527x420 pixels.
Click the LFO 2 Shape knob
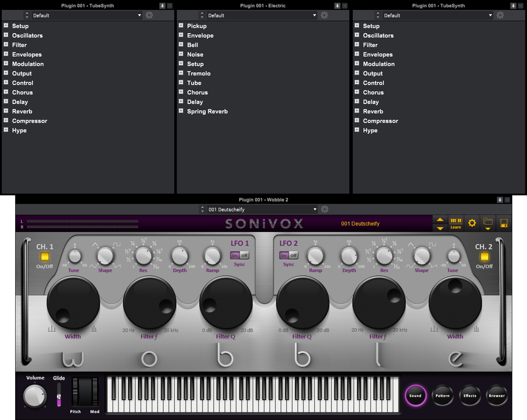coord(421,256)
